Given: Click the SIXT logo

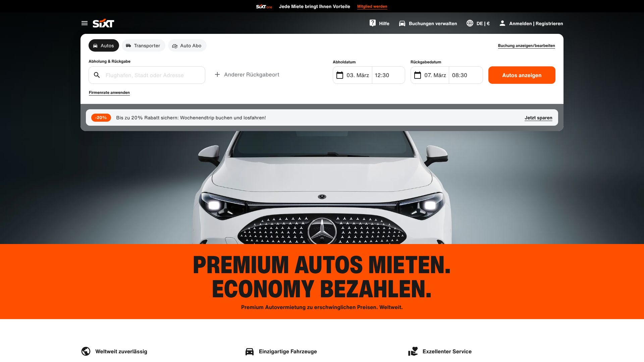Looking at the screenshot, I should [x=103, y=23].
